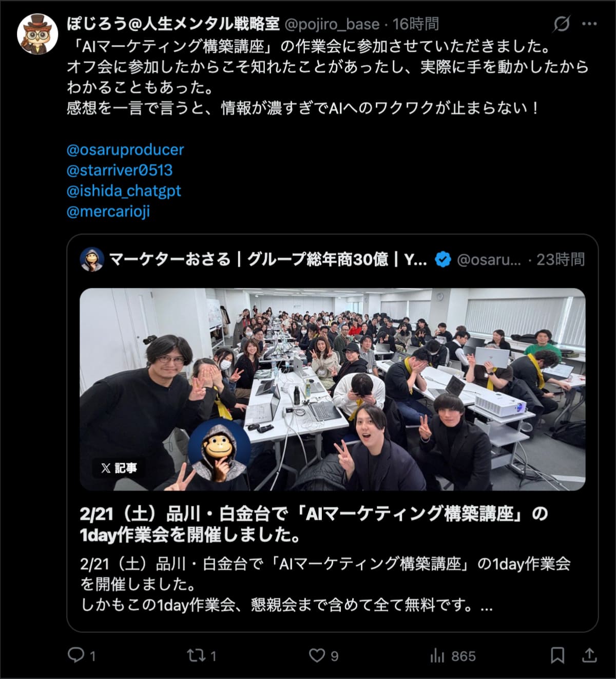The width and height of the screenshot is (616, 679).
Task: Follow the @ishida_chatgpt mention link
Action: tap(124, 191)
